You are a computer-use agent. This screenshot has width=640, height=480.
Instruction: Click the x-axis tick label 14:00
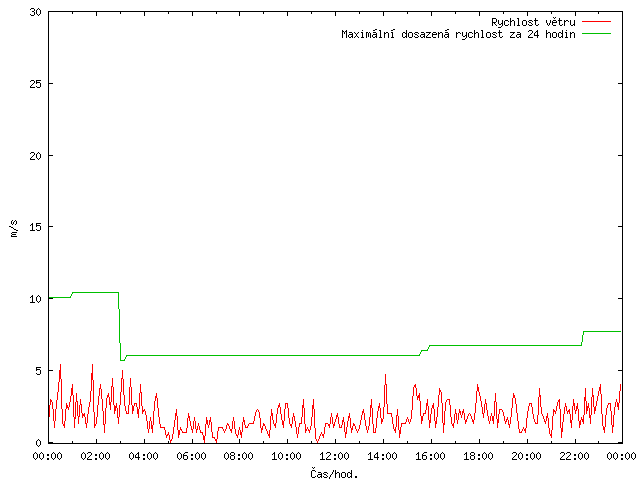pos(382,456)
